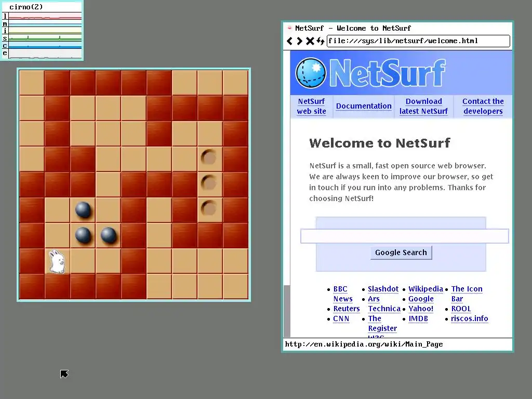Click the 'm' memory graph row in stats

point(42,23)
